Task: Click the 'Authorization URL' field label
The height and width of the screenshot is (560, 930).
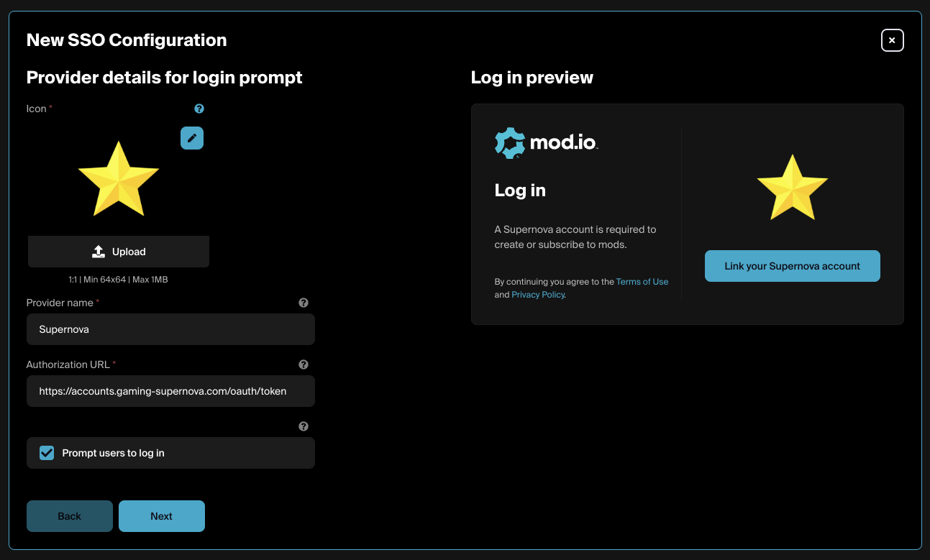Action: 68,364
